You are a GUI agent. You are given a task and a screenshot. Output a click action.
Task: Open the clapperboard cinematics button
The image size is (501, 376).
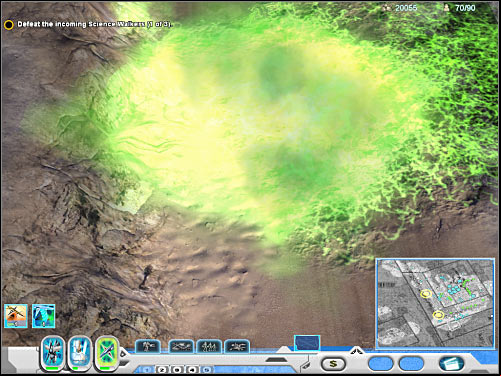point(451,363)
